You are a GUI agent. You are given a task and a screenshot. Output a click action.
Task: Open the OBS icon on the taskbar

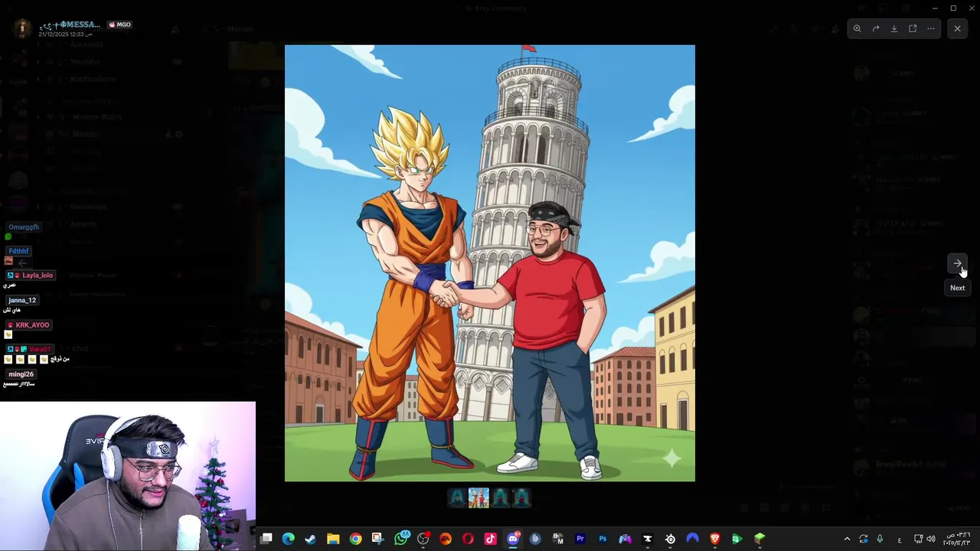(423, 539)
